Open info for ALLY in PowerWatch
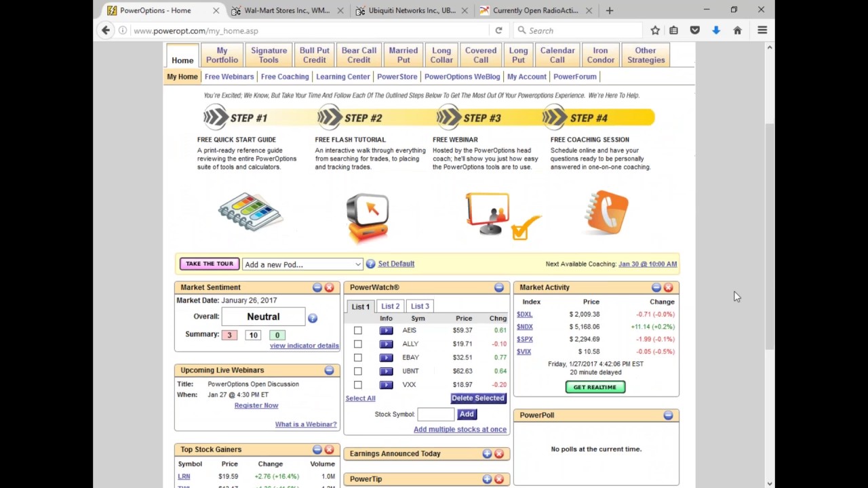Image resolution: width=868 pixels, height=488 pixels. (x=386, y=344)
